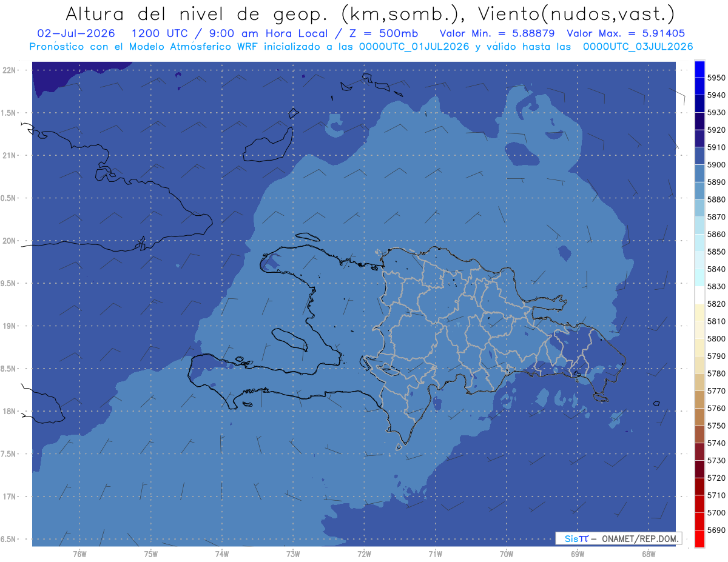This screenshot has height=562, width=728.
Task: Click the '70W' longitude label
Action: pos(507,554)
